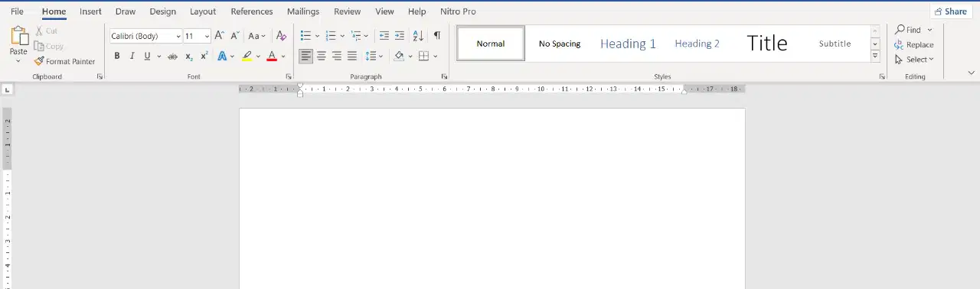The image size is (980, 289).
Task: Open the Change Case menu
Action: tap(257, 35)
